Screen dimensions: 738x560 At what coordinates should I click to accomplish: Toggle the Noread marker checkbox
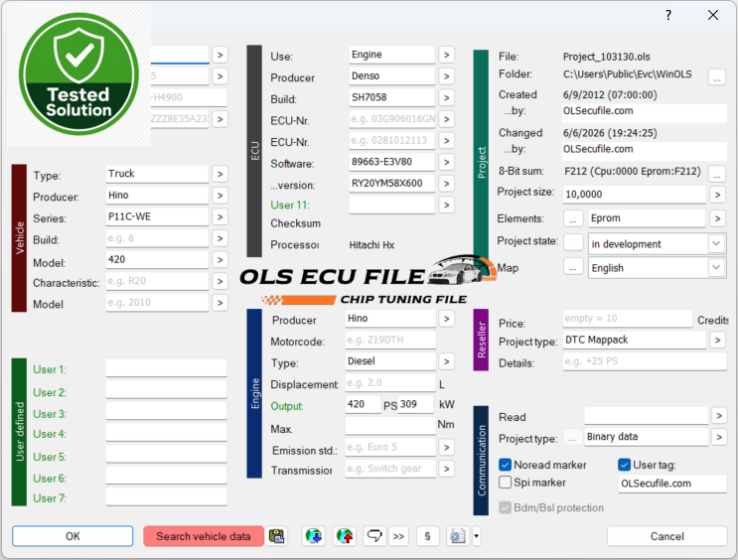tap(505, 465)
